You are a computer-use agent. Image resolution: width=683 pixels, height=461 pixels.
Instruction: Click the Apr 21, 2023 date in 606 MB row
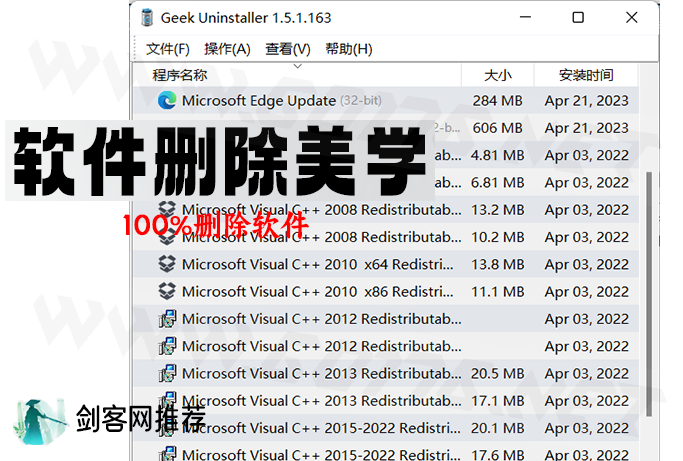point(586,128)
